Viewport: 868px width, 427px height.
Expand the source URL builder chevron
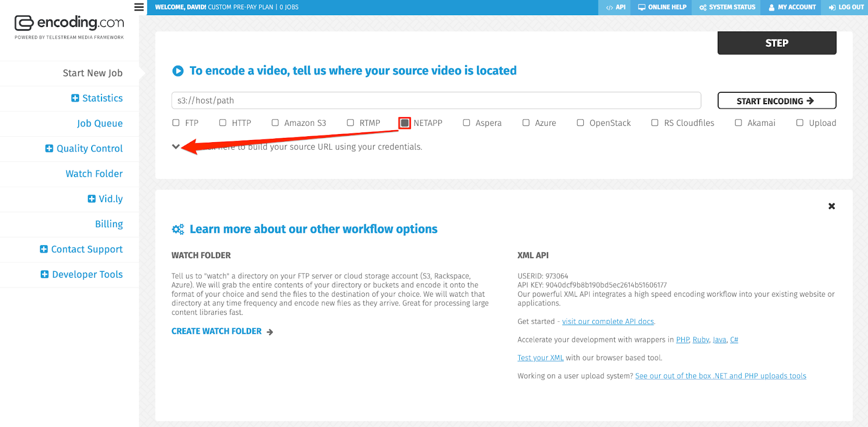(176, 146)
